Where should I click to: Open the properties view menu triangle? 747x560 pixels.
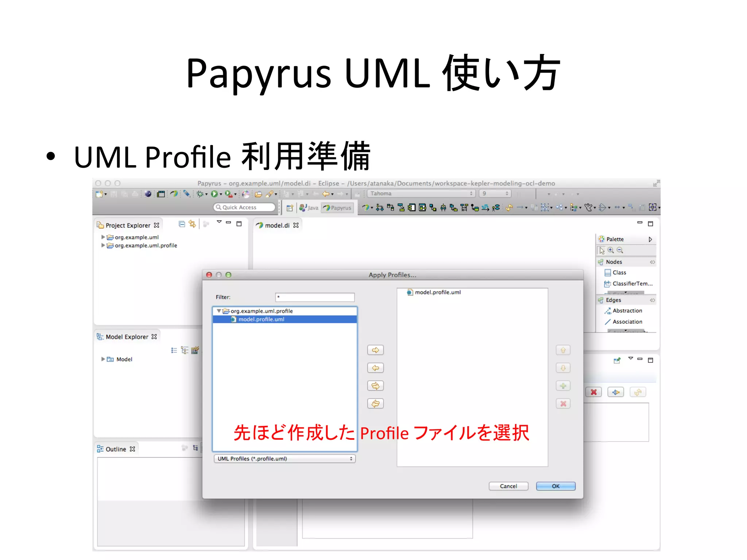click(x=631, y=358)
